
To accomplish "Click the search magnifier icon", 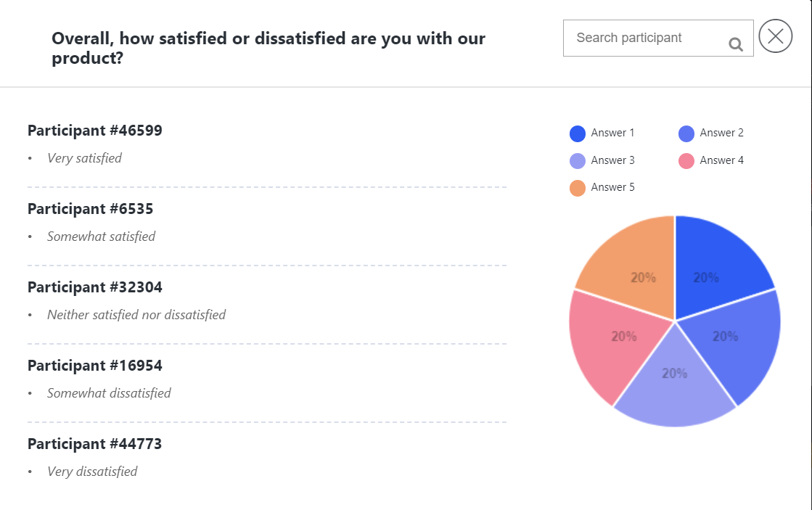I will tap(736, 45).
